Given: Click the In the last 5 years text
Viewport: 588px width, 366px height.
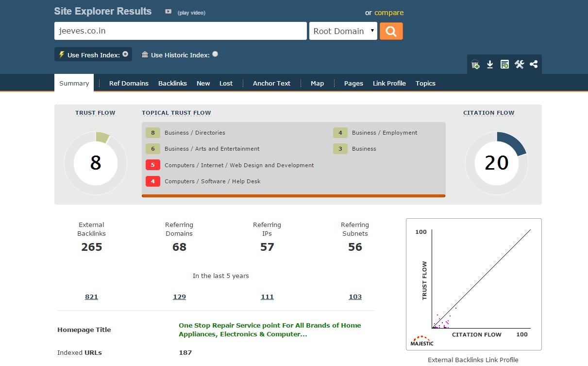Looking at the screenshot, I should tap(220, 276).
